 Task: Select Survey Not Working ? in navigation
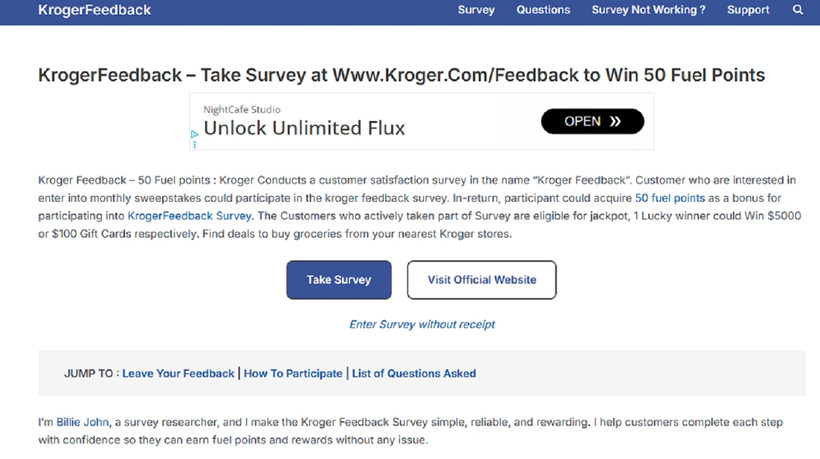click(x=648, y=10)
